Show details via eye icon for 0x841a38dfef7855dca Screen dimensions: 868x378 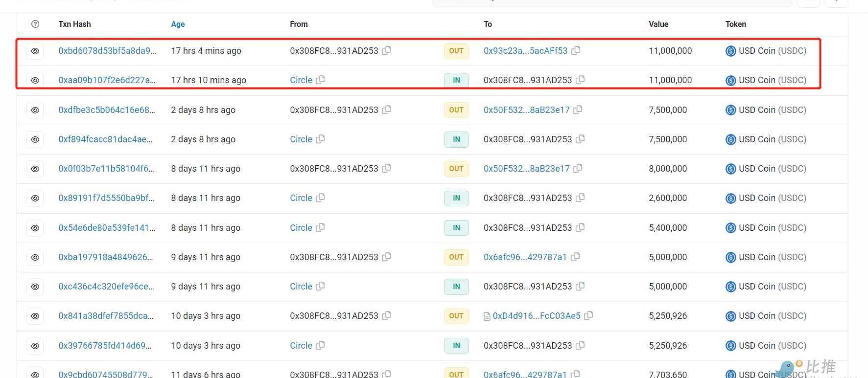[35, 316]
